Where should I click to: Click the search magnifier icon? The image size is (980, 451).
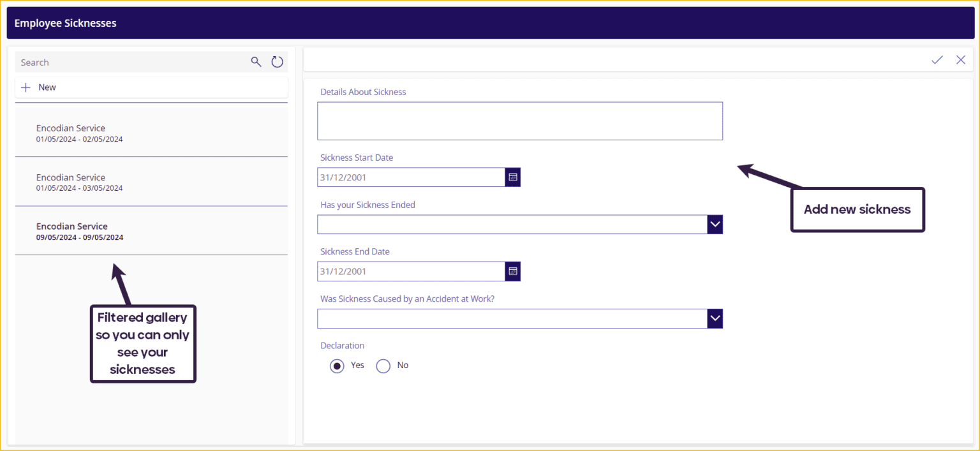(x=256, y=62)
